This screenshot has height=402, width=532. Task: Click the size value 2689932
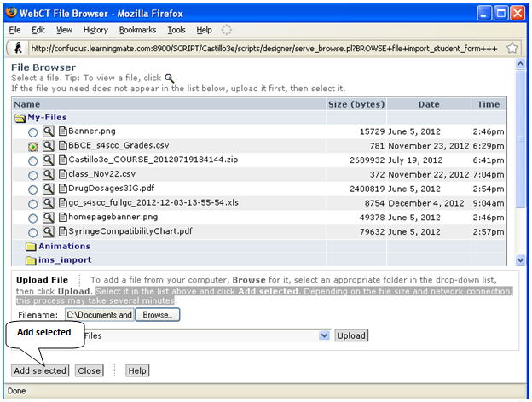[x=367, y=160]
